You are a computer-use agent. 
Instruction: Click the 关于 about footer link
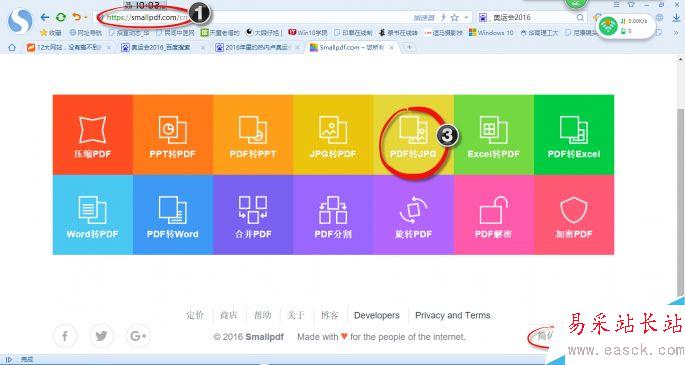[296, 315]
